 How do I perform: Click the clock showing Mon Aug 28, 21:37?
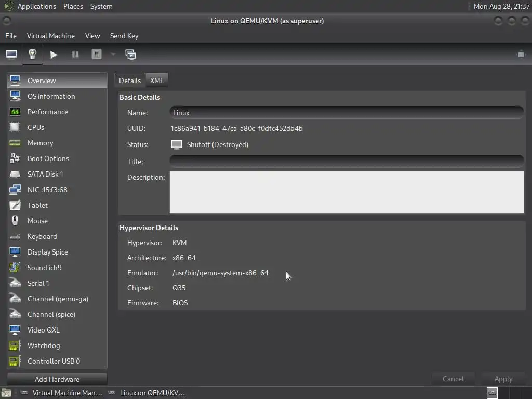[501, 6]
